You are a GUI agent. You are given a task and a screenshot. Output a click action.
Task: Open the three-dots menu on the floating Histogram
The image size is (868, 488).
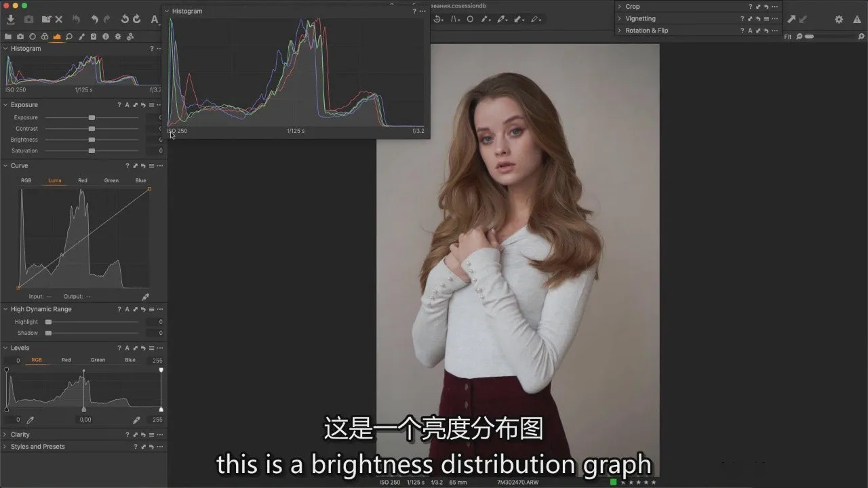pos(422,12)
